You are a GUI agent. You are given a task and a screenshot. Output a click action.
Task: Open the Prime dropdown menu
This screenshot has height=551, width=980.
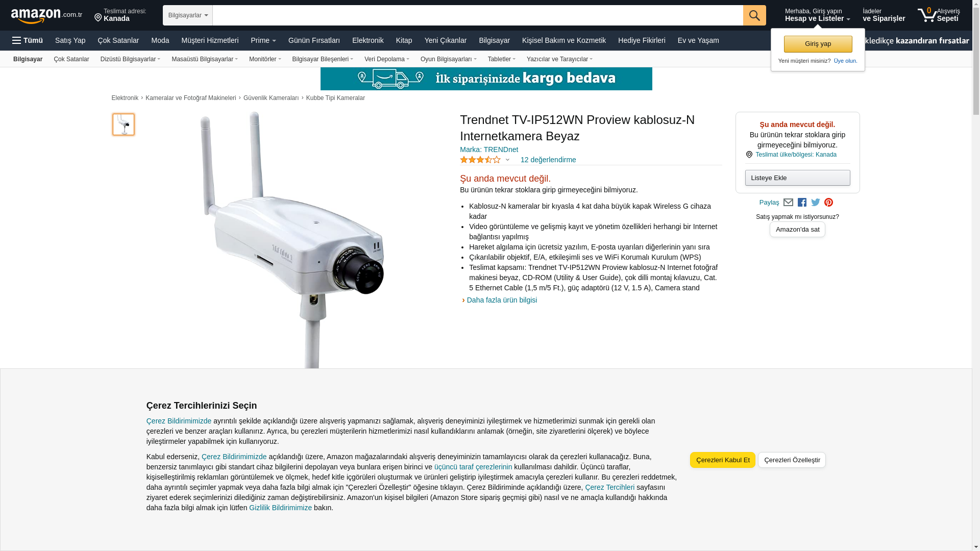(x=263, y=40)
